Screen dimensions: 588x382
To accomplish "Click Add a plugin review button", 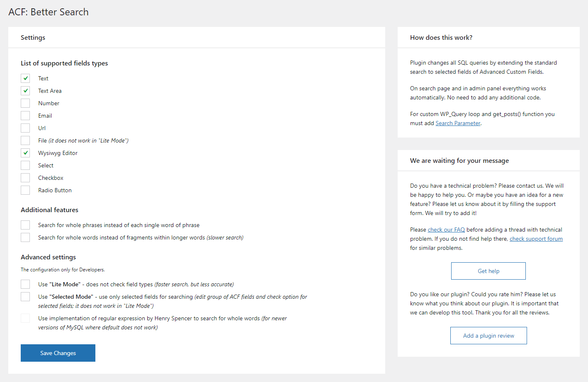I will [x=488, y=336].
